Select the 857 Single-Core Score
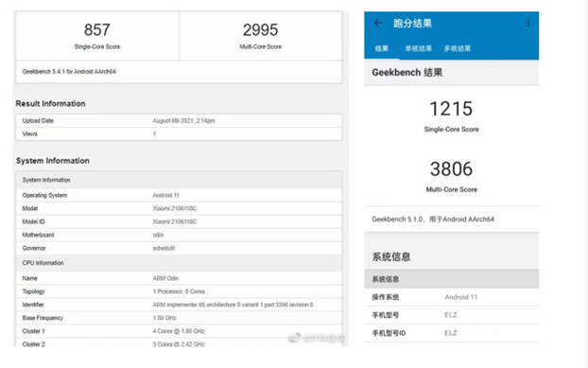Image resolution: width=588 pixels, height=368 pixels. (97, 30)
